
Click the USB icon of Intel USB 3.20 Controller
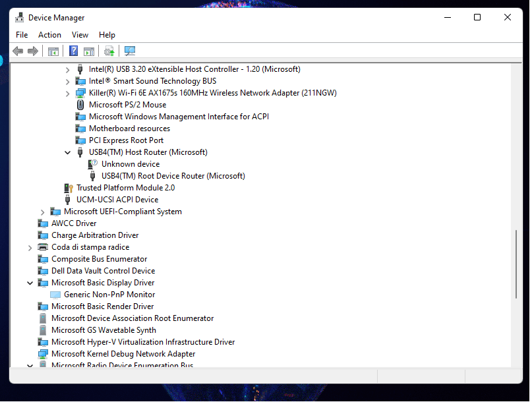80,69
